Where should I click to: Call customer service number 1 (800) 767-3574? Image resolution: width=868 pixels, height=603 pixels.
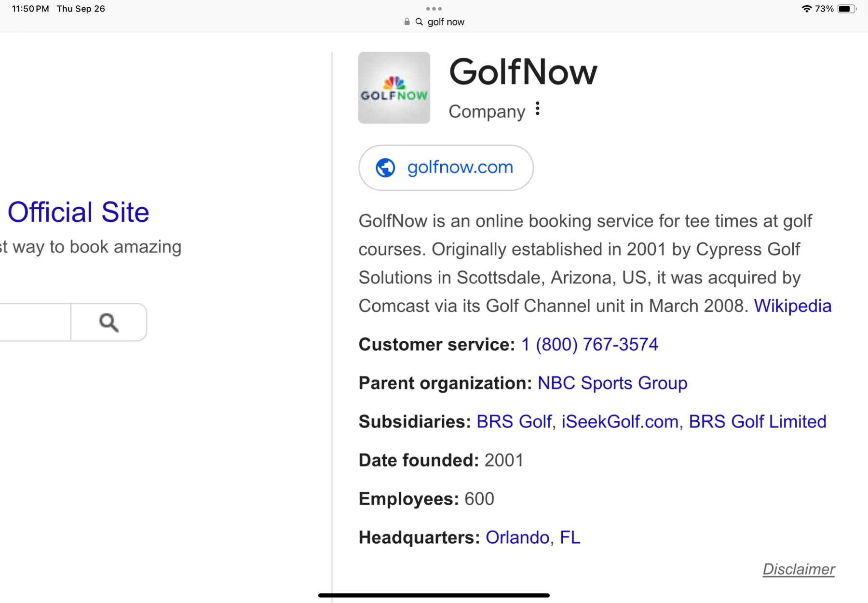click(x=589, y=345)
